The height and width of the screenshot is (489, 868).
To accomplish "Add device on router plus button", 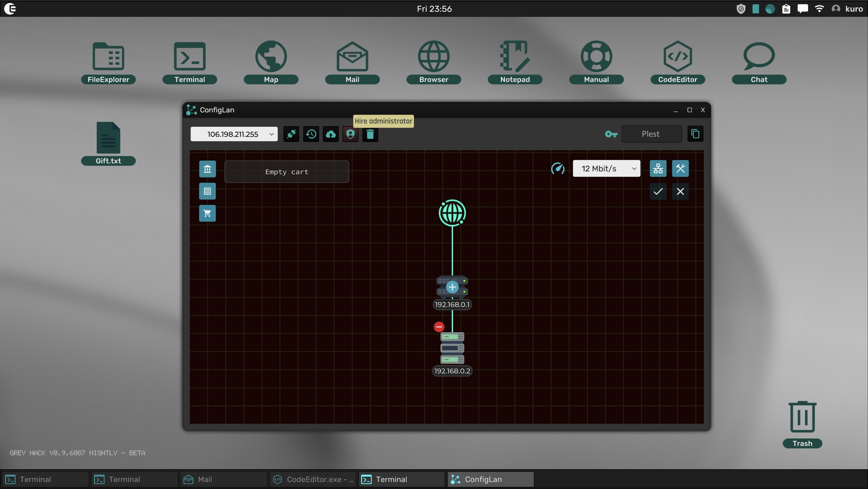I will (452, 287).
